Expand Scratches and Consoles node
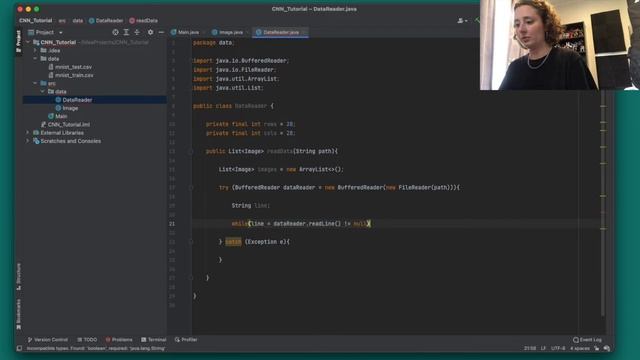 click(x=28, y=141)
